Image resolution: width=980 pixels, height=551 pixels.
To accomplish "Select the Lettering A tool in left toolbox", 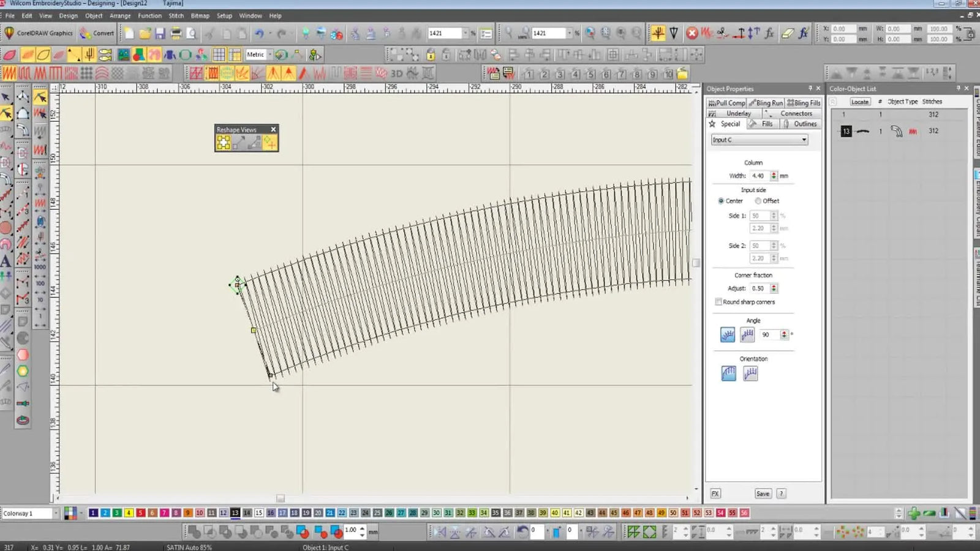I will coord(6,261).
